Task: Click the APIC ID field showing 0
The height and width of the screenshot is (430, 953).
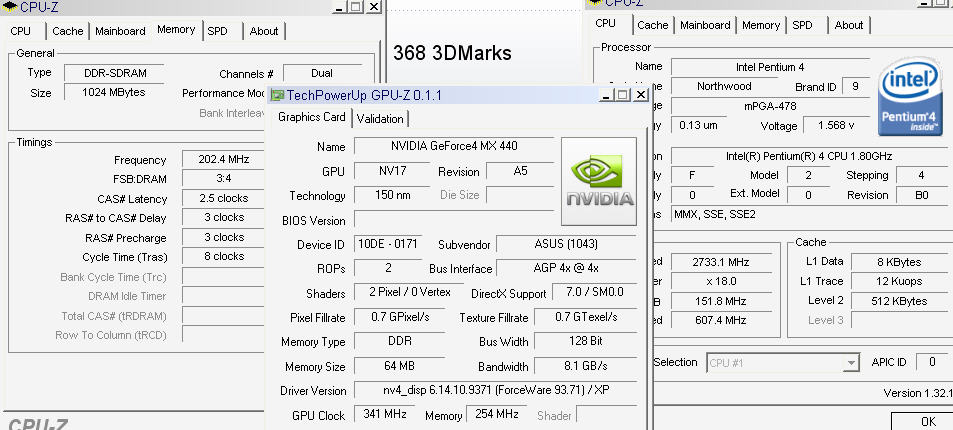Action: [932, 362]
